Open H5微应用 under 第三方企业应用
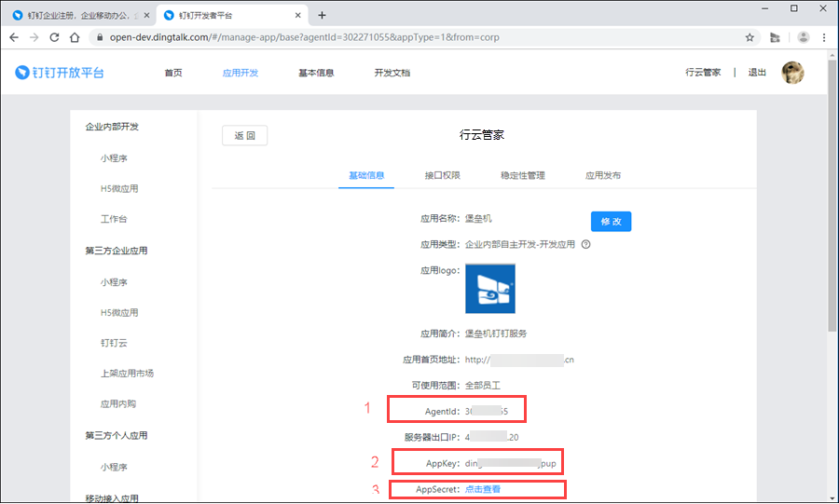Image resolution: width=839 pixels, height=504 pixels. [x=119, y=313]
